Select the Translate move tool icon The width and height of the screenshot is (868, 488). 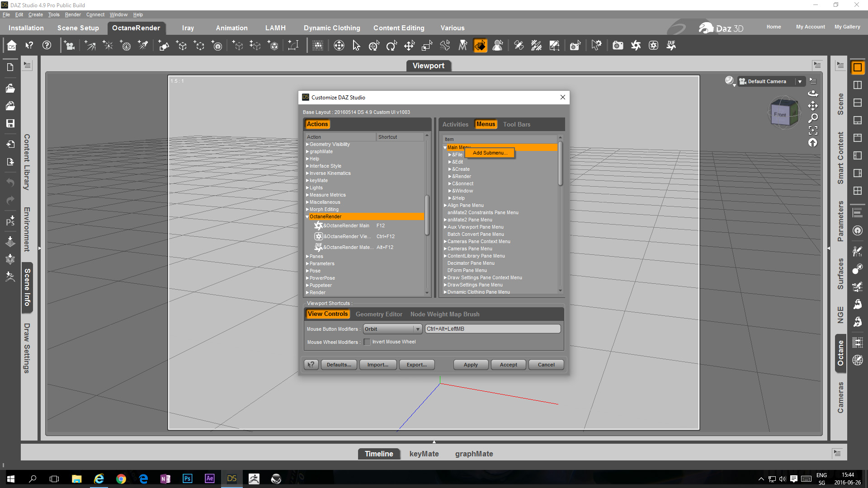[409, 46]
